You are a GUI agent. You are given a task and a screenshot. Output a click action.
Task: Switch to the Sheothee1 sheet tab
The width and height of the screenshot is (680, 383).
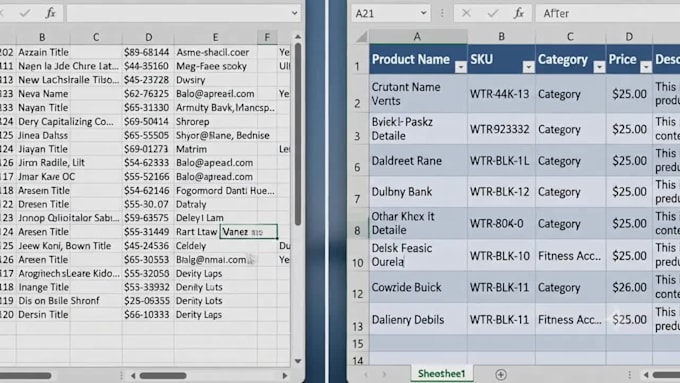tap(441, 374)
